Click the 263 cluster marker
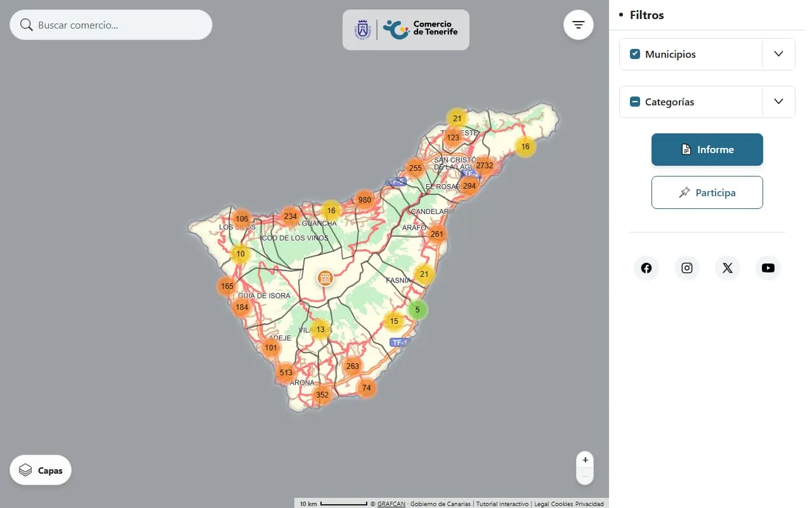 (x=353, y=366)
